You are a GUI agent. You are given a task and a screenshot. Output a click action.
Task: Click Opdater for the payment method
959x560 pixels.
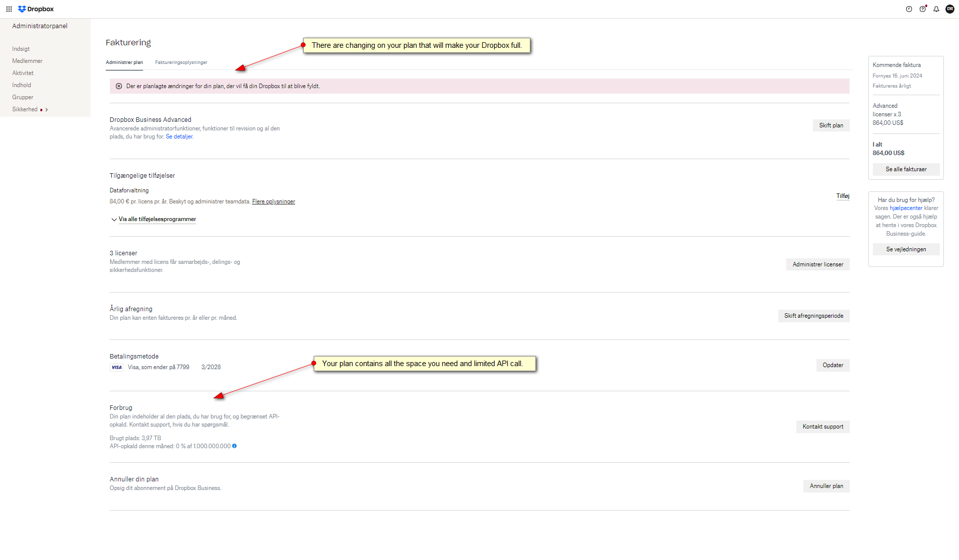(x=833, y=365)
